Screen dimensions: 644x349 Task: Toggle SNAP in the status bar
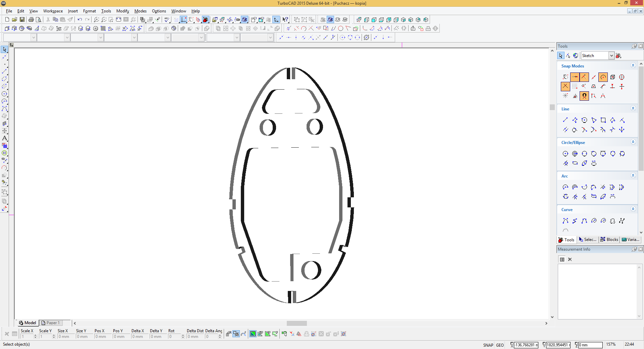(x=488, y=345)
